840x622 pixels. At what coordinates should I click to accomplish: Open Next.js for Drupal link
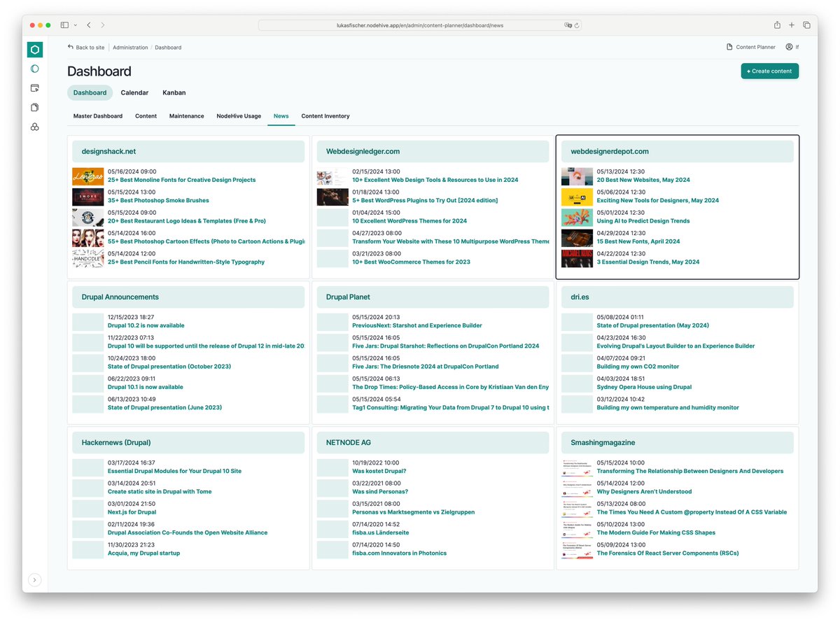pos(132,512)
